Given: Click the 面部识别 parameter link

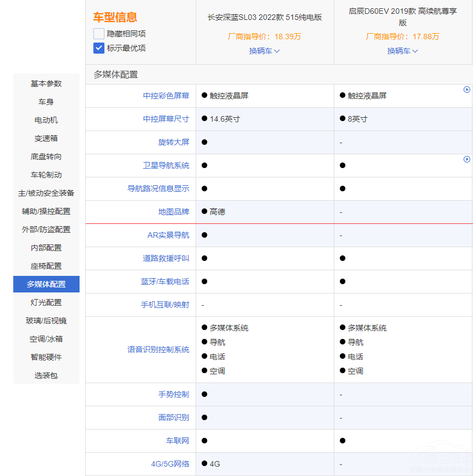Looking at the screenshot, I should [x=174, y=417].
